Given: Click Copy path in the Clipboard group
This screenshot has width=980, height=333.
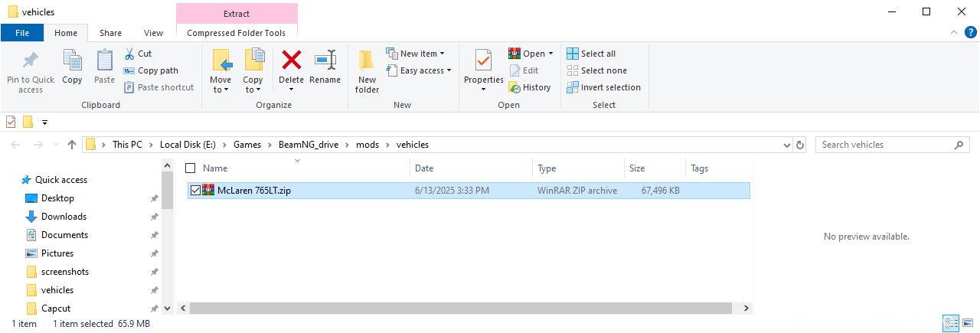Looking at the screenshot, I should (151, 70).
